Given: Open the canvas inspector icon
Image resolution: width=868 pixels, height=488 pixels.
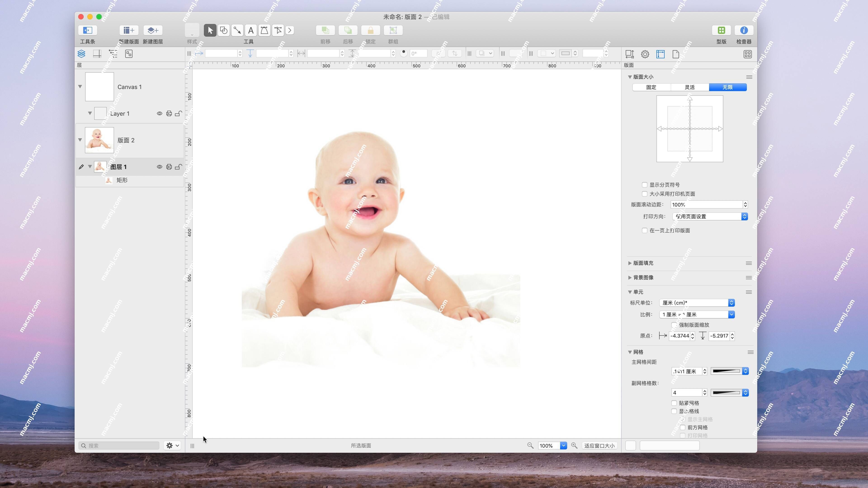Looking at the screenshot, I should (660, 54).
